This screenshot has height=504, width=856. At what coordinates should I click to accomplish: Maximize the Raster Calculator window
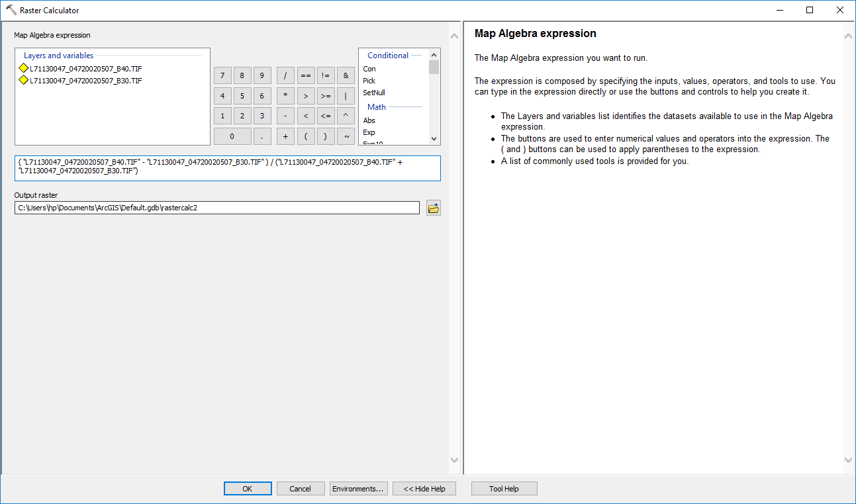coord(810,10)
